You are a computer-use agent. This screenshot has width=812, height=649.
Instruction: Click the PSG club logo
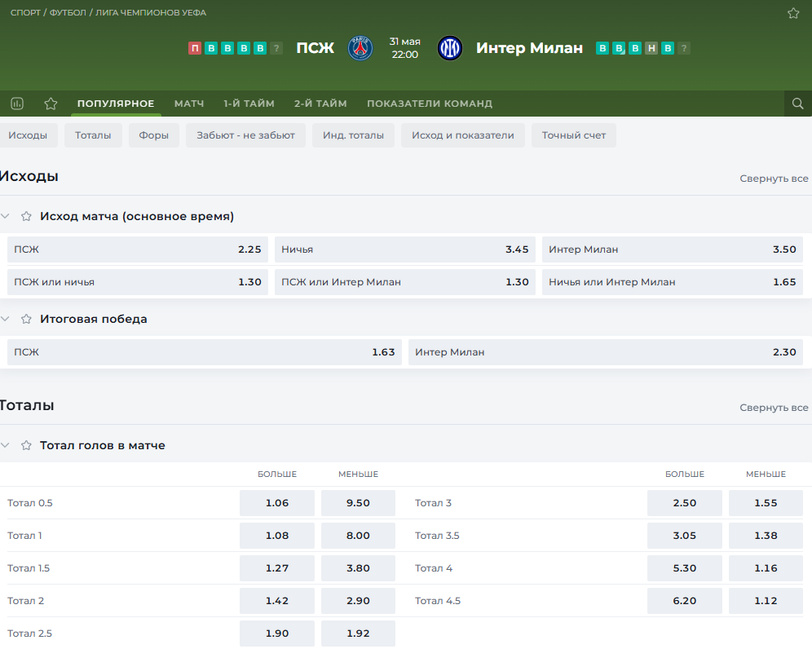[x=360, y=48]
